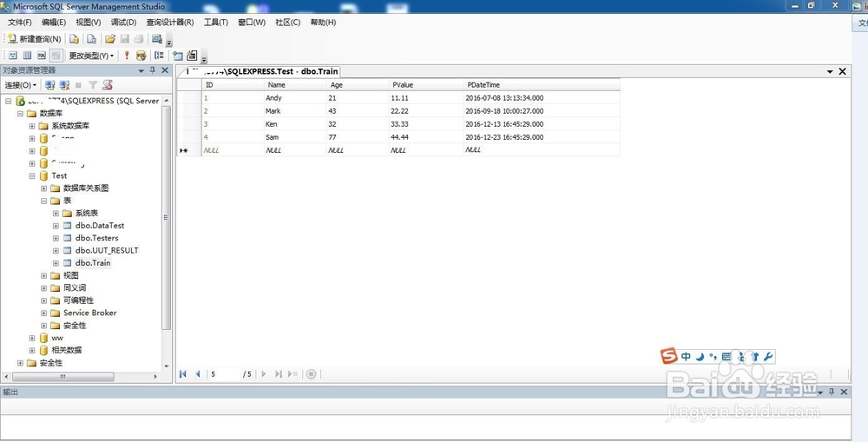
Task: Open the Help (帮助) menu
Action: pos(323,23)
